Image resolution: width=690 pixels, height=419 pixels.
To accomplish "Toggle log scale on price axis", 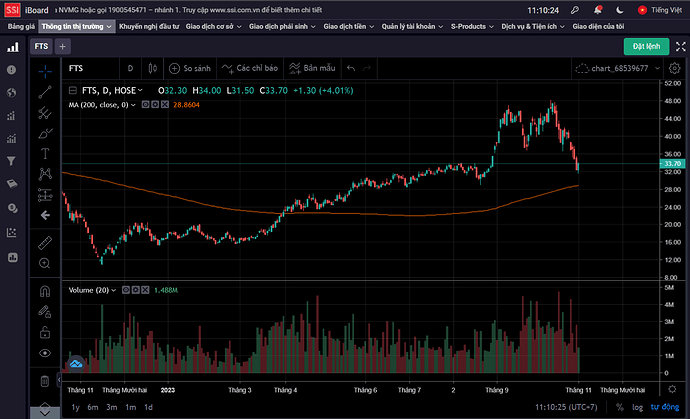I will (x=636, y=407).
